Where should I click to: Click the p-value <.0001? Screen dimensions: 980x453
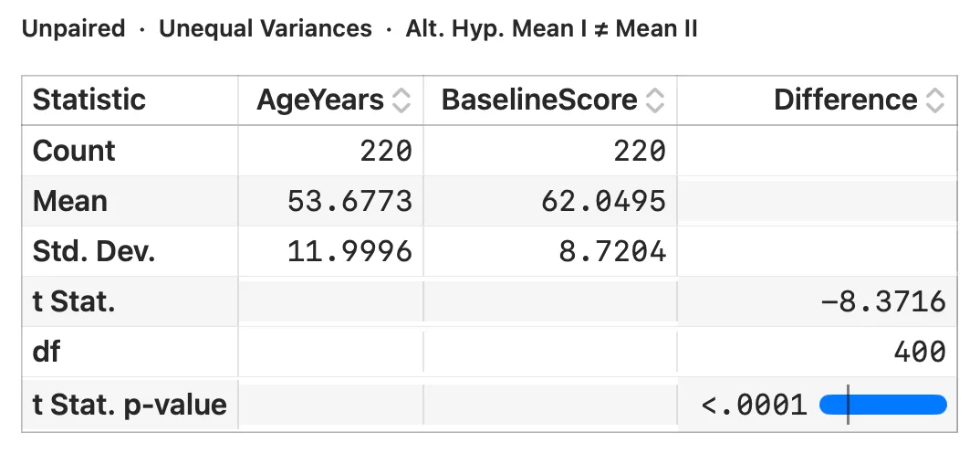point(755,406)
